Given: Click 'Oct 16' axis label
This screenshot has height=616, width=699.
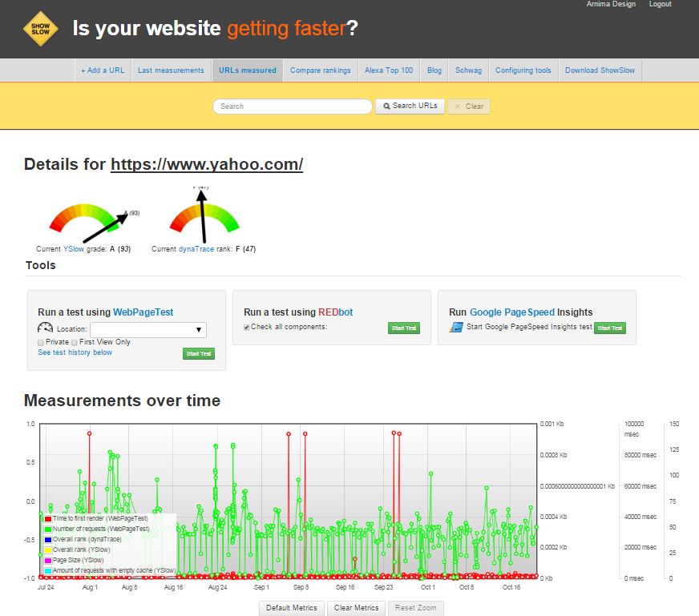Looking at the screenshot, I should 511,587.
